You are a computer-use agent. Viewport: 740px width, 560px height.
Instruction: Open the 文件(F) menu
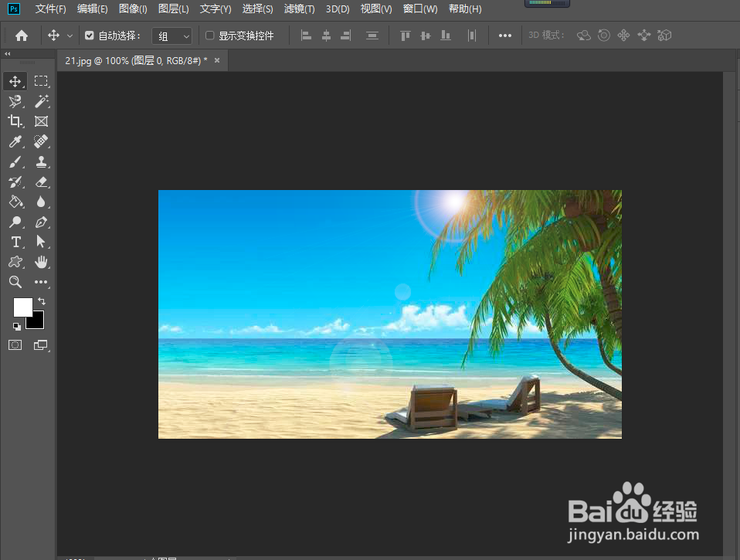pyautogui.click(x=50, y=9)
